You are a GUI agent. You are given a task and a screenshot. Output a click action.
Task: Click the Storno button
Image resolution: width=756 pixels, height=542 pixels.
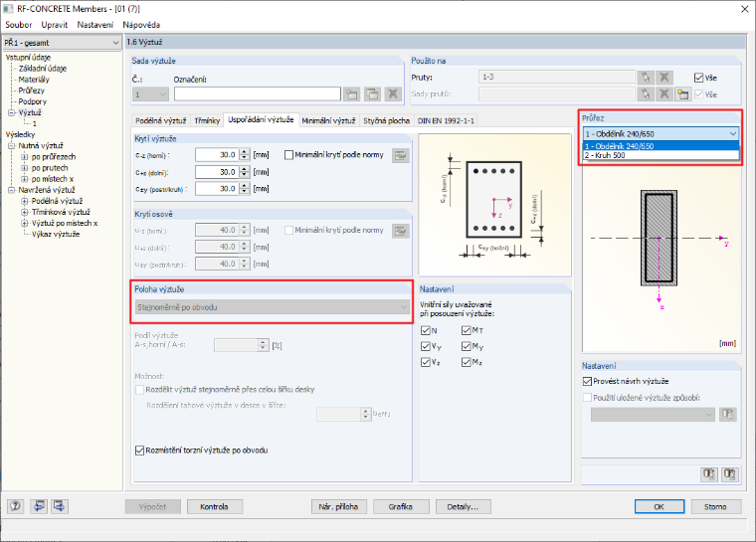point(715,507)
